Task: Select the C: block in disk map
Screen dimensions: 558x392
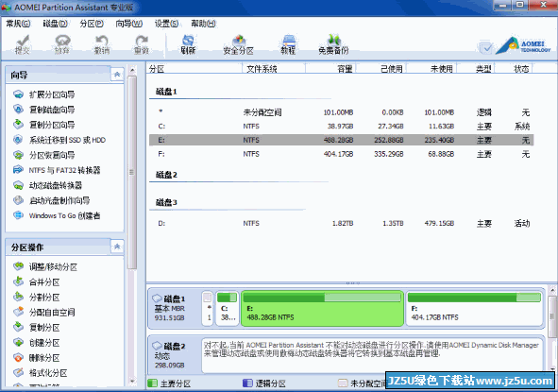Action: click(x=227, y=308)
